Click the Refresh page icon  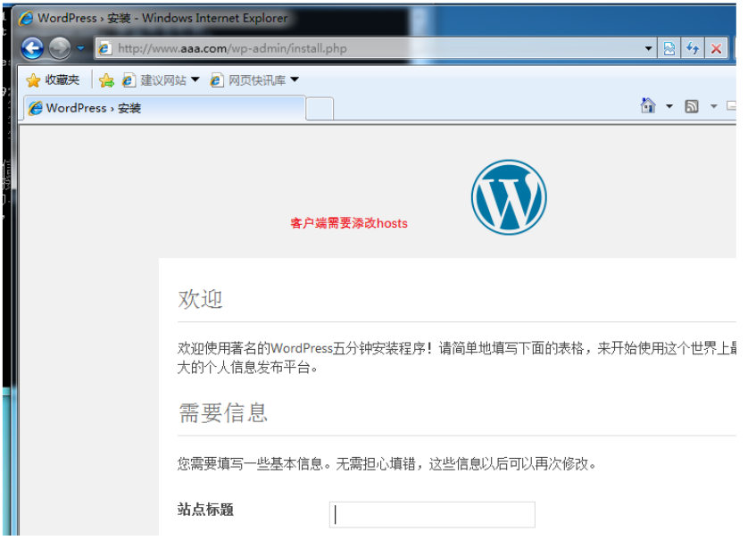(693, 48)
